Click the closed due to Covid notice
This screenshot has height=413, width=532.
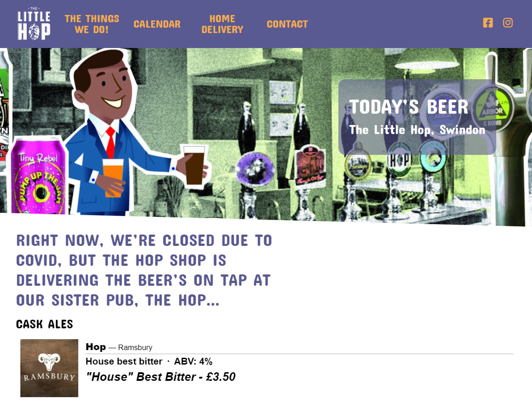(144, 270)
